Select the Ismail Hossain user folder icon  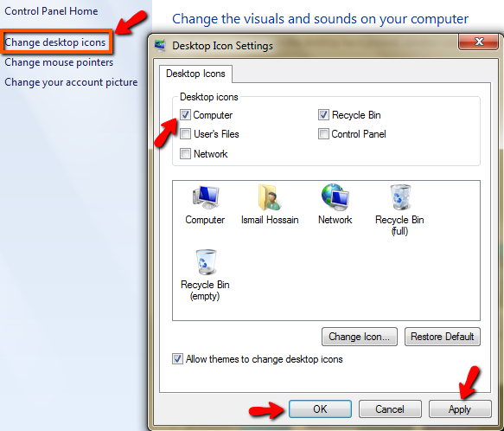pyautogui.click(x=270, y=205)
